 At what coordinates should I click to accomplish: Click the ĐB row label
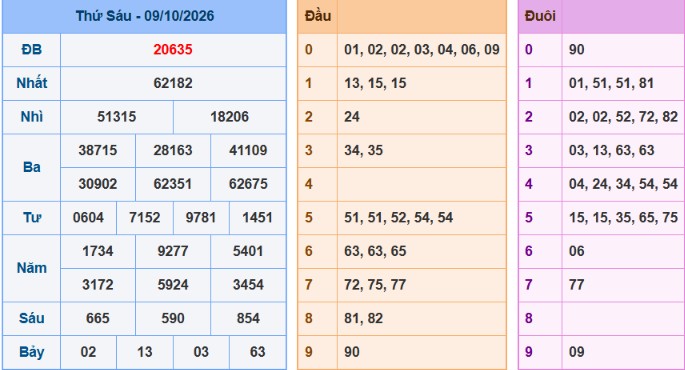point(31,49)
